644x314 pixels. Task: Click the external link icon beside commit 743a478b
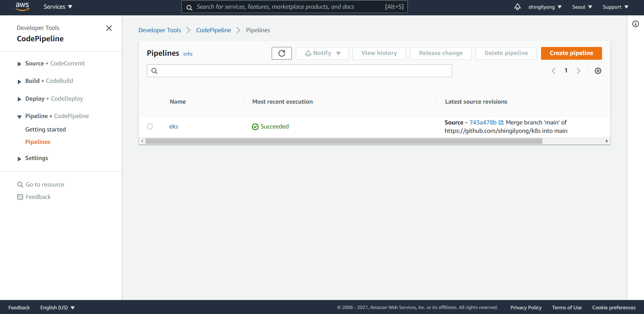coord(501,123)
